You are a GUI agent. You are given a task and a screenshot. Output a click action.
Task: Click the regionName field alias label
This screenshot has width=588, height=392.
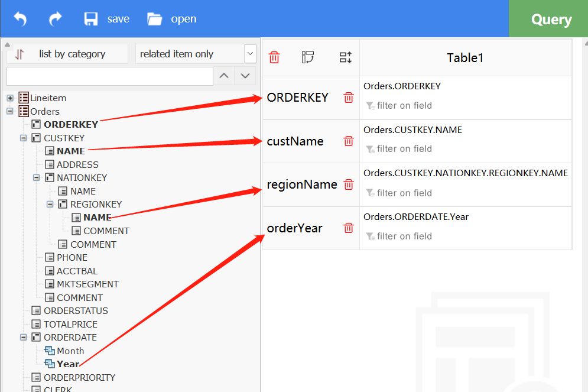pyautogui.click(x=302, y=184)
